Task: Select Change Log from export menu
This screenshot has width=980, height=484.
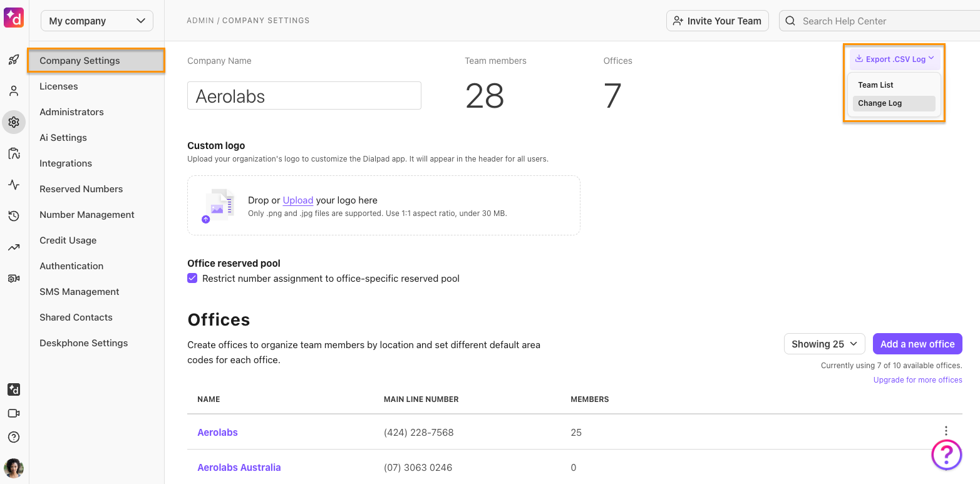Action: click(x=894, y=103)
